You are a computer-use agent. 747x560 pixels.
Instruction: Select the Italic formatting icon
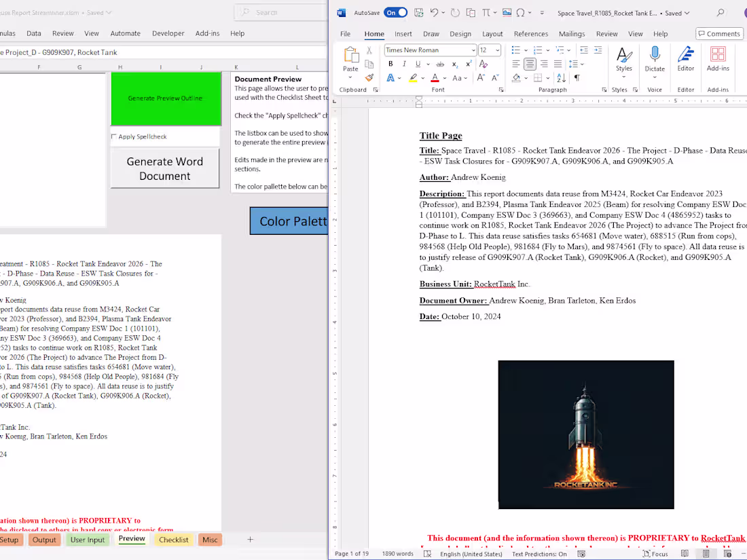click(x=404, y=64)
